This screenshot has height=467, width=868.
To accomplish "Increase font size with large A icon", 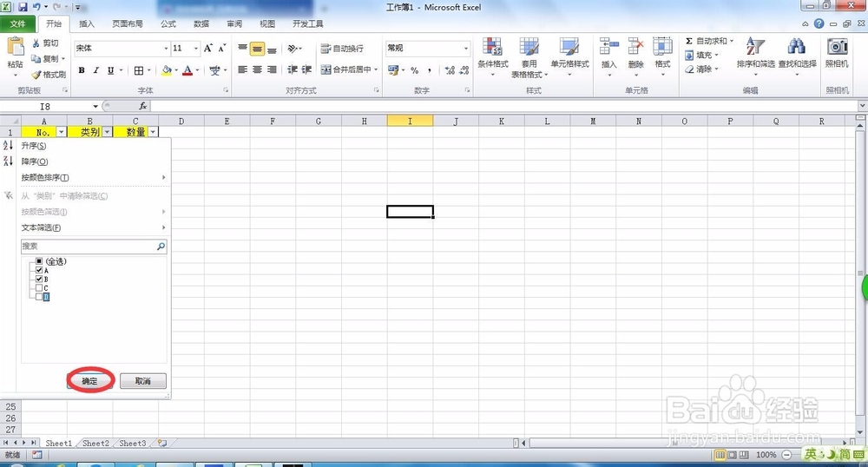I will click(x=208, y=48).
